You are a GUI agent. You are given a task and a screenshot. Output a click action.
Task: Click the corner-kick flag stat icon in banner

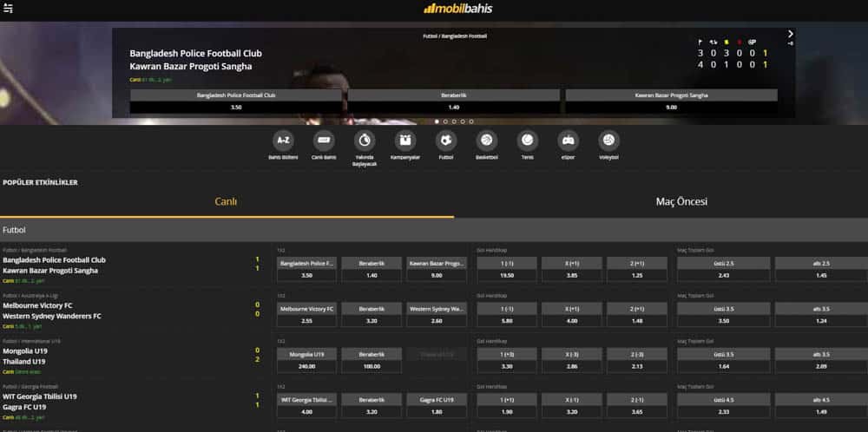[x=700, y=42]
